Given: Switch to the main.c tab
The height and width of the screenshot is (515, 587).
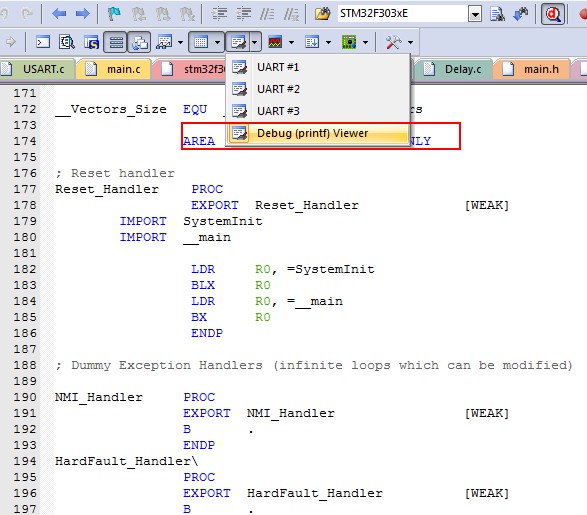Looking at the screenshot, I should point(114,69).
